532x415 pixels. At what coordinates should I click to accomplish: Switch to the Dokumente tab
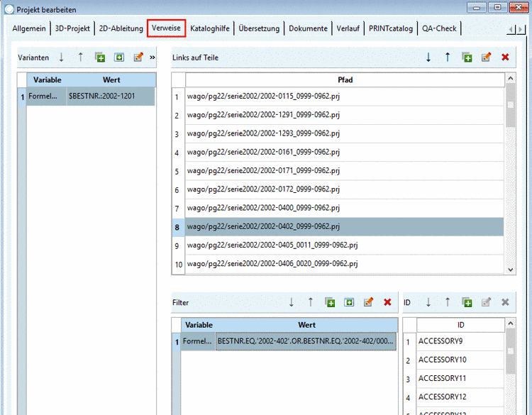tap(308, 28)
